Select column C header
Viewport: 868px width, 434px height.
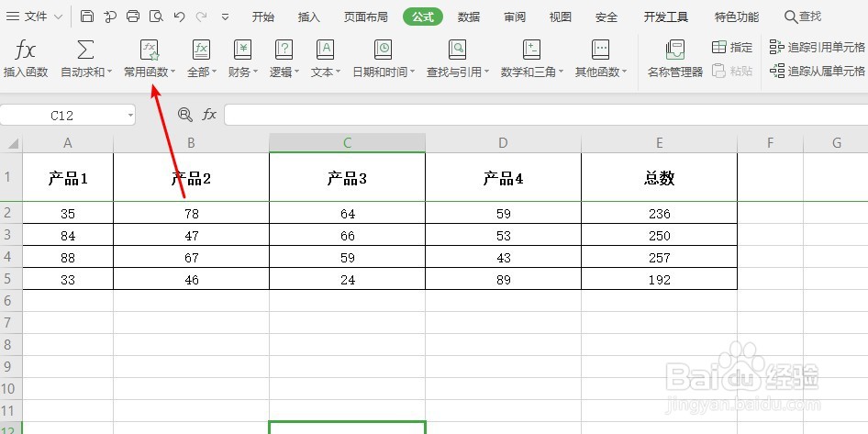click(347, 143)
